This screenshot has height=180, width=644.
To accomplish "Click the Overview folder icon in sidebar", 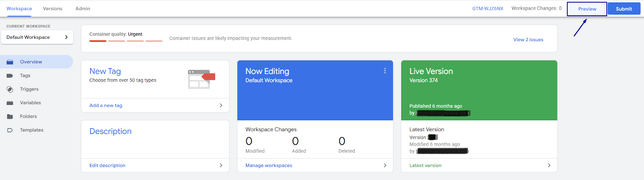I will pyautogui.click(x=10, y=62).
